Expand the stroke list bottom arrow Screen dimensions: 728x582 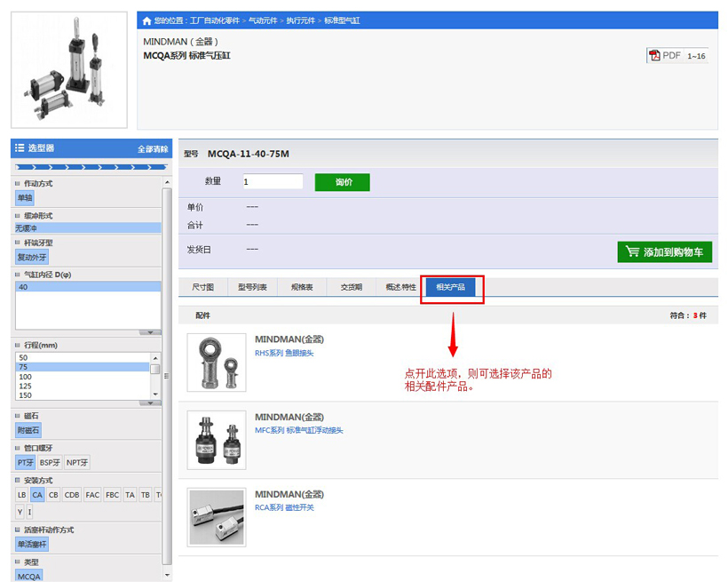tap(150, 403)
